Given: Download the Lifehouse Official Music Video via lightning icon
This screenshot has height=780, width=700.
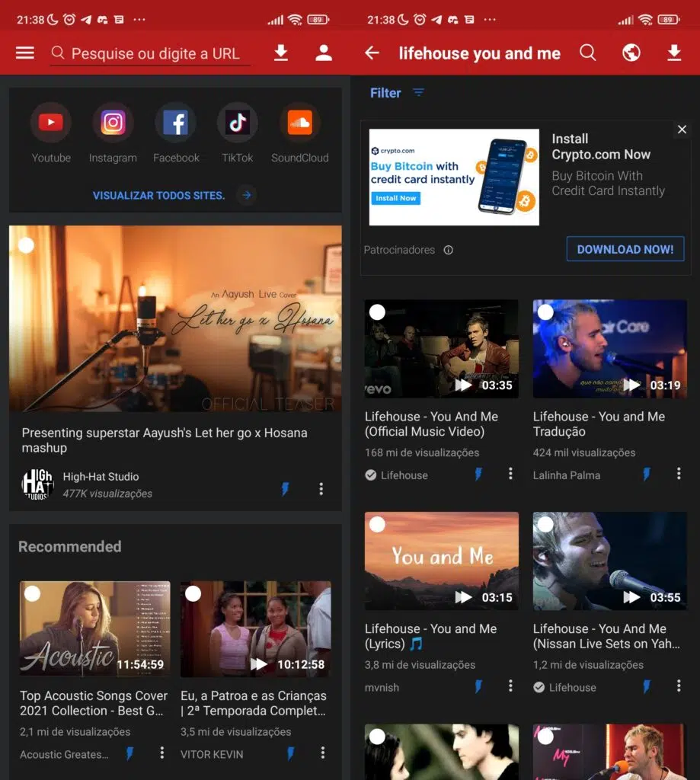Looking at the screenshot, I should [478, 473].
